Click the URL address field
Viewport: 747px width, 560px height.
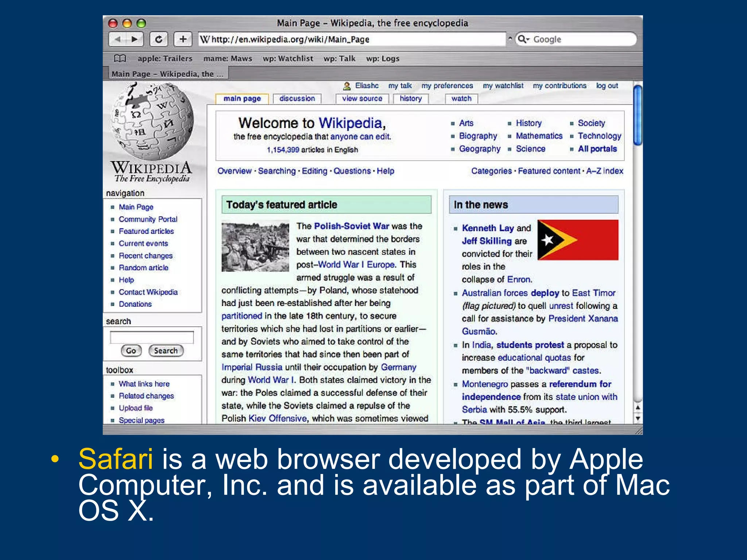pos(352,39)
